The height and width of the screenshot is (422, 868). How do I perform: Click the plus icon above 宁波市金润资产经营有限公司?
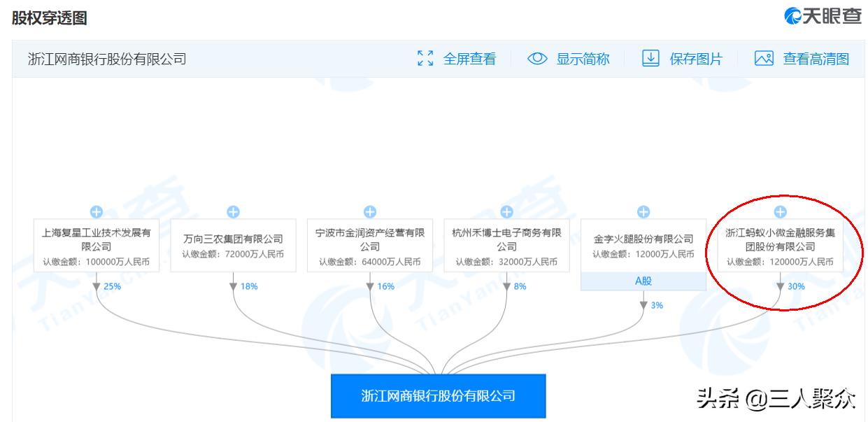click(x=371, y=209)
